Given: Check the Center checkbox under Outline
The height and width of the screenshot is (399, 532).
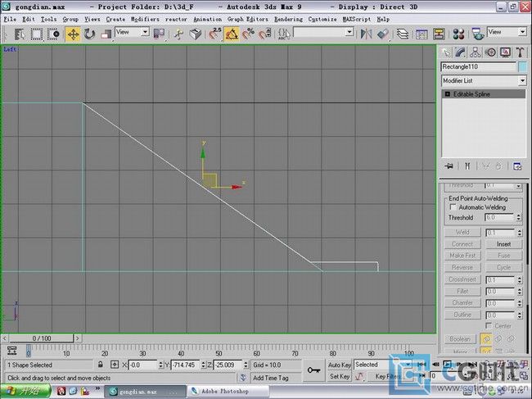Looking at the screenshot, I should 489,325.
